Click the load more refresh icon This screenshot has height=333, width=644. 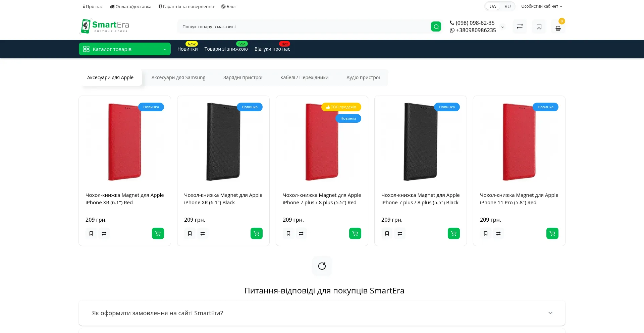tap(322, 266)
